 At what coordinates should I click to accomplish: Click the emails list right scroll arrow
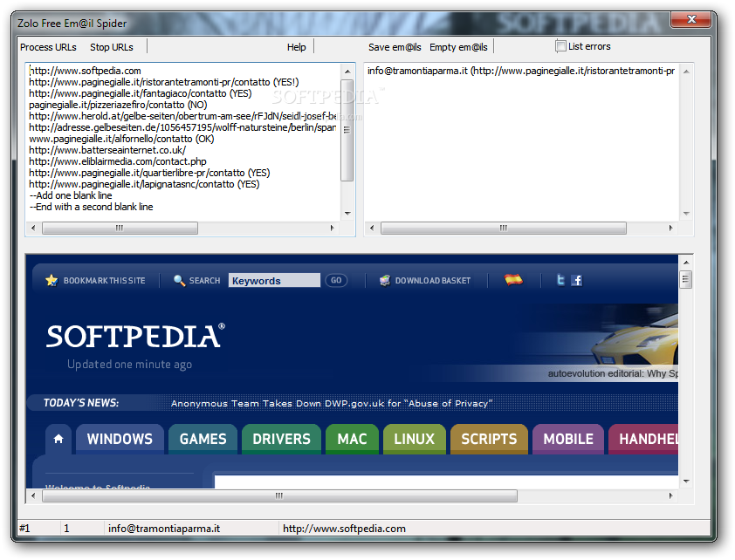tap(670, 228)
